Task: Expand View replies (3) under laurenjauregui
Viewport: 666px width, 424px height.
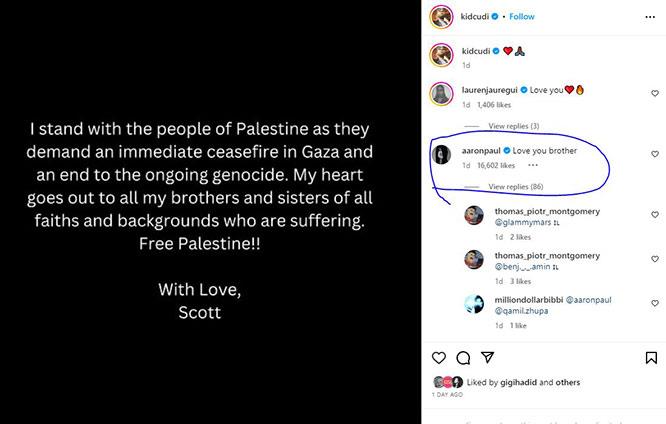Action: pyautogui.click(x=514, y=126)
